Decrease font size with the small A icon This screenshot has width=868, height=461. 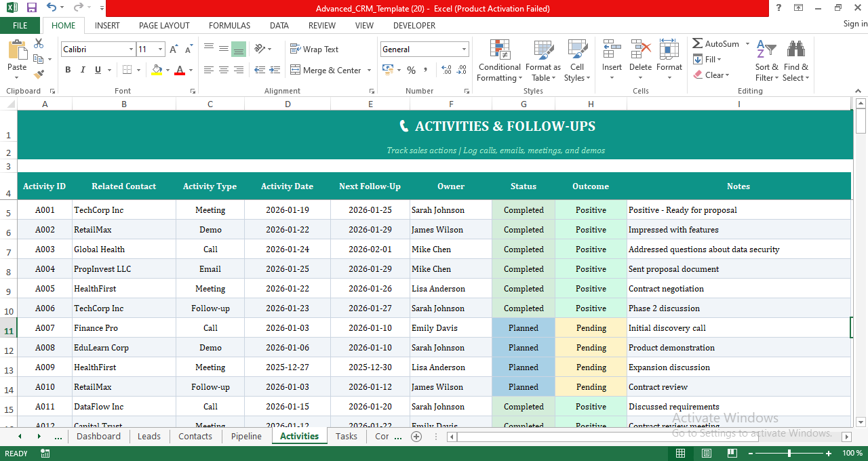click(x=188, y=49)
